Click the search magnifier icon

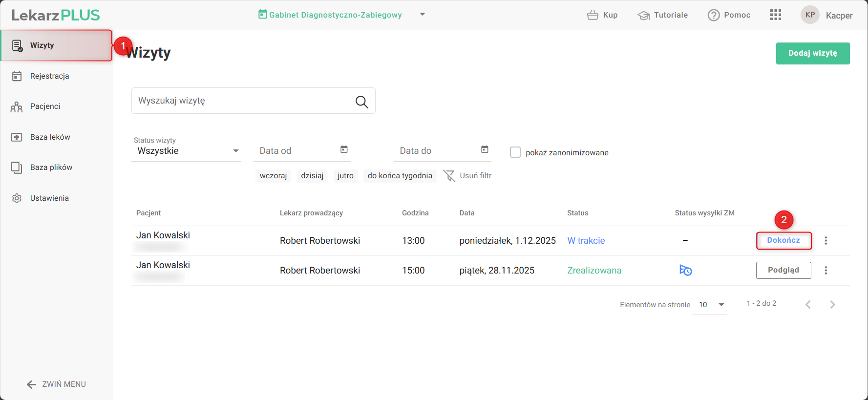[x=361, y=102]
